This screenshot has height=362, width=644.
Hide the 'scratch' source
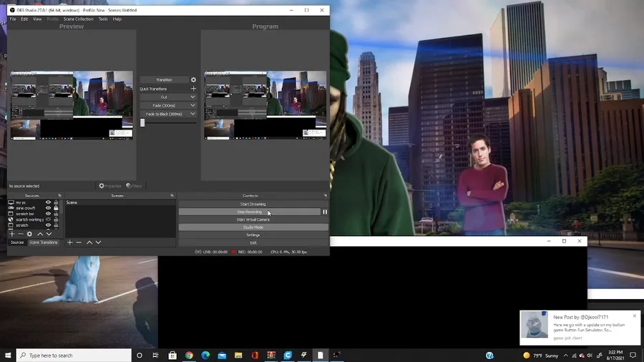coord(48,225)
